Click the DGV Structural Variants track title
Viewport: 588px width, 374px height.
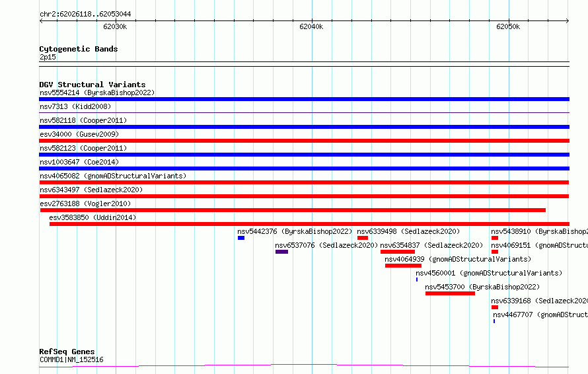92,85
